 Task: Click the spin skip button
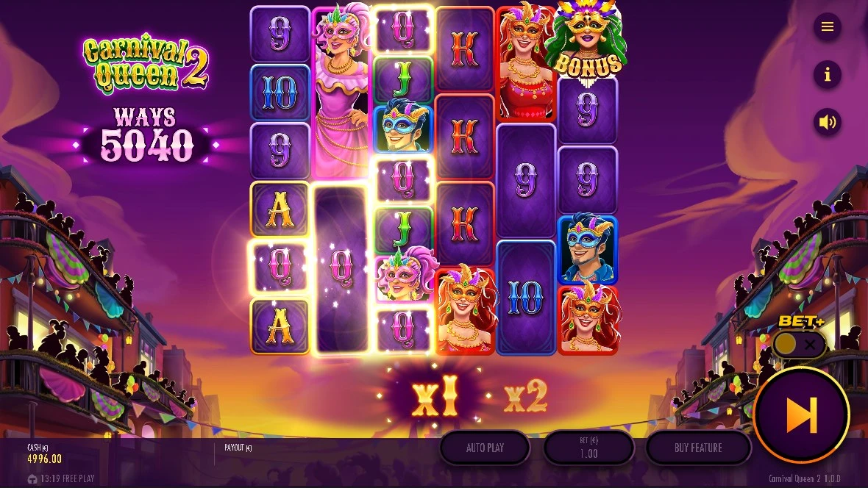coord(801,415)
